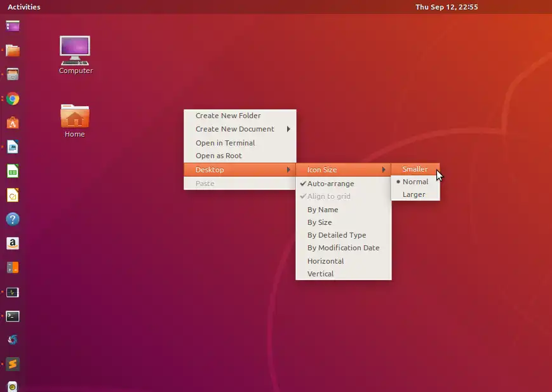Image resolution: width=552 pixels, height=392 pixels.
Task: Click Activities in the top bar
Action: [x=24, y=7]
